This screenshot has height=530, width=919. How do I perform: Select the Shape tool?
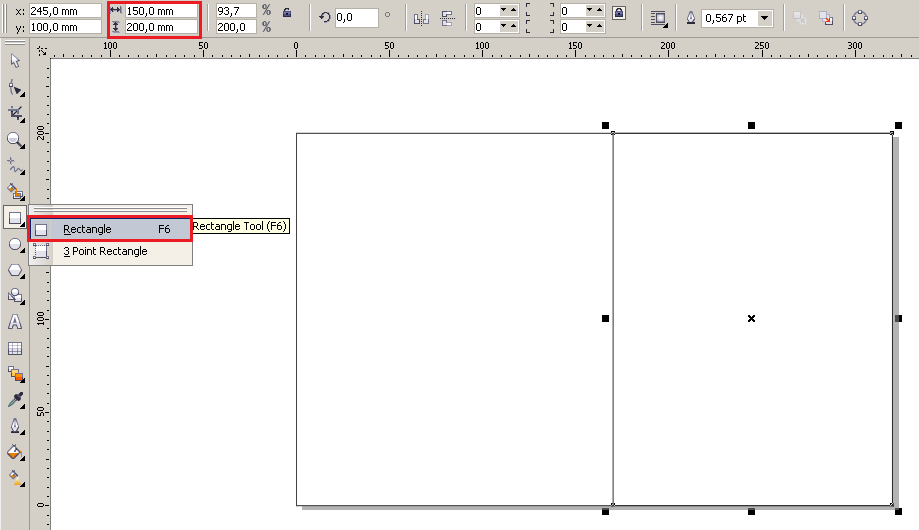pos(15,89)
